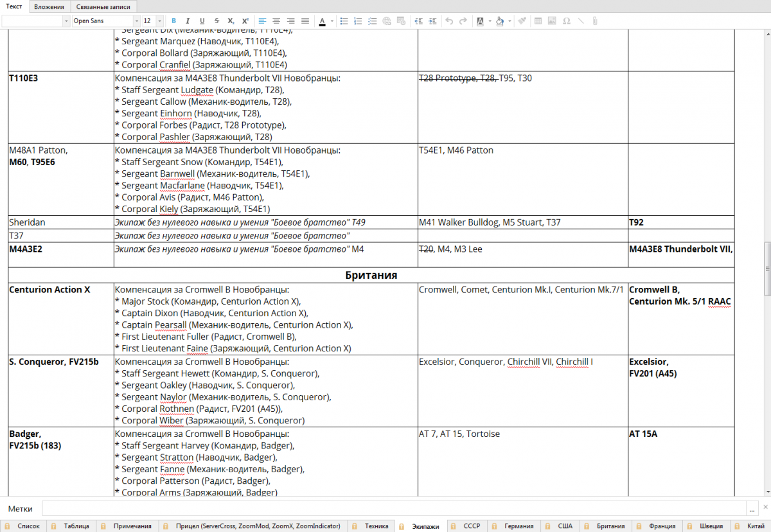Attach a file with the paperclip icon
The image size is (771, 532).
(x=595, y=21)
